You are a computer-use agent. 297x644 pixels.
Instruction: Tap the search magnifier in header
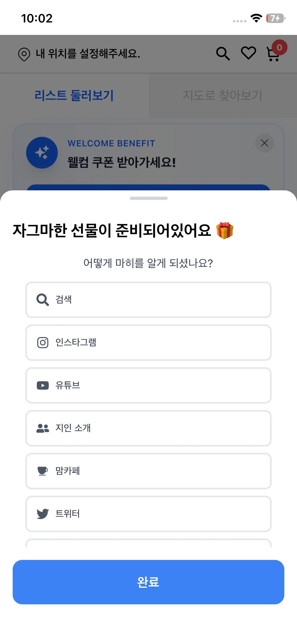pyautogui.click(x=223, y=54)
